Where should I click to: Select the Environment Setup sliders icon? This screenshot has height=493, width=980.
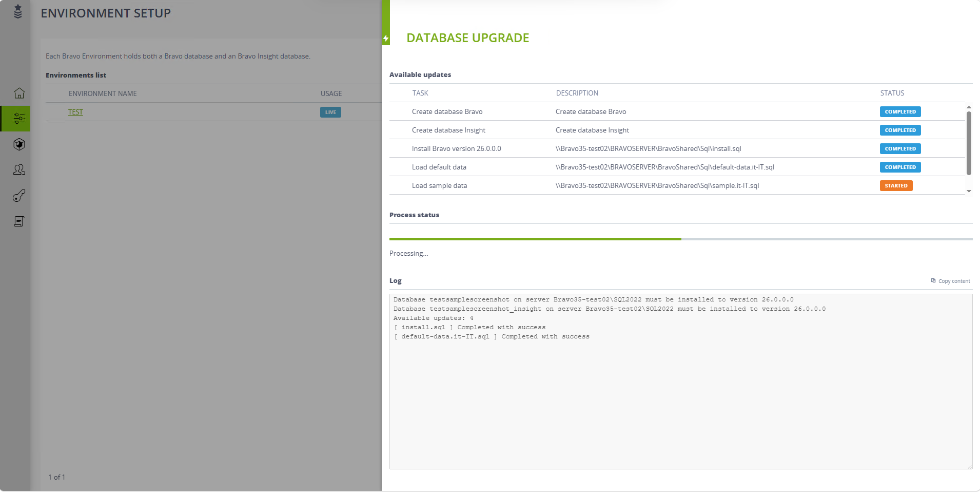(19, 119)
